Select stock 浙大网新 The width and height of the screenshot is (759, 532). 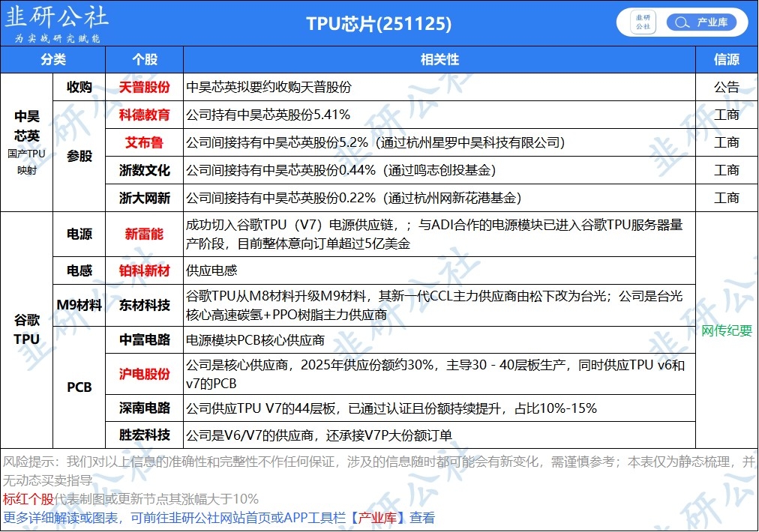point(144,198)
